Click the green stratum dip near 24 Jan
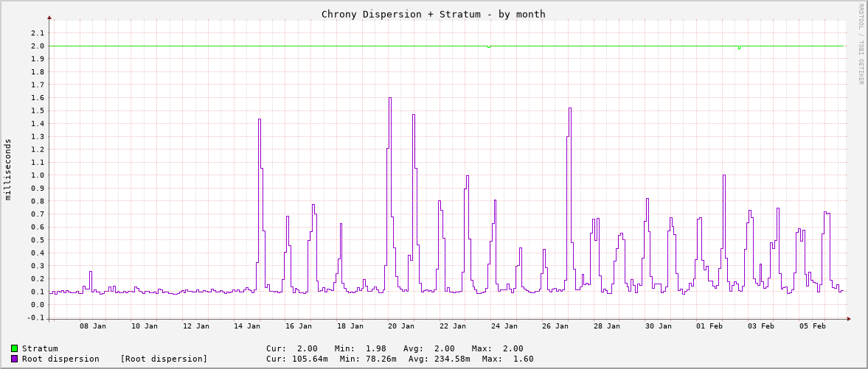This screenshot has height=369, width=868. click(x=489, y=47)
